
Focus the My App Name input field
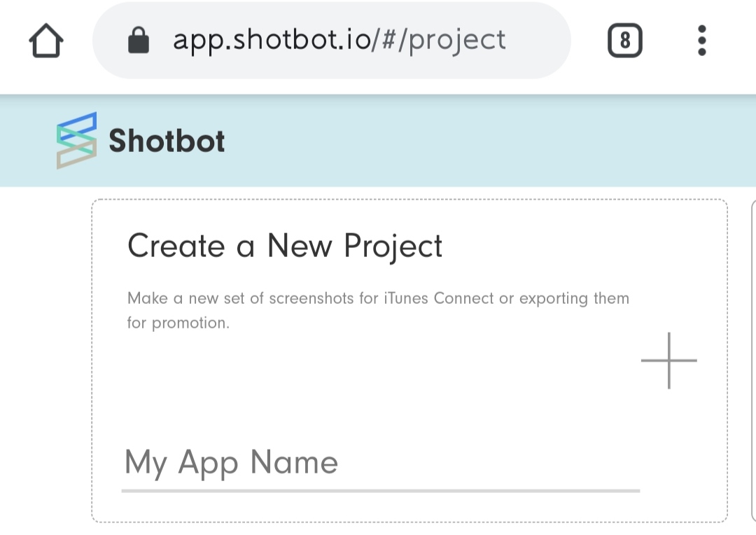coord(380,463)
